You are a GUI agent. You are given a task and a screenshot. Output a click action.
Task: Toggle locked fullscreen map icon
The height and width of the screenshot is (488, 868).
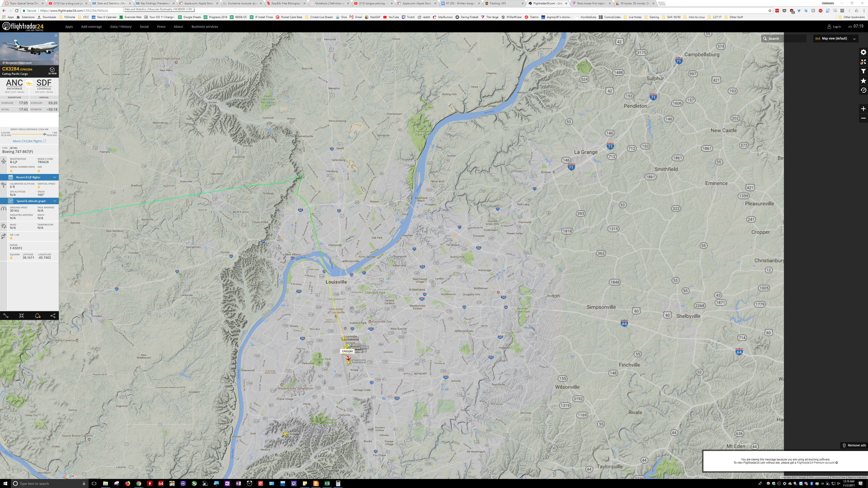[863, 62]
